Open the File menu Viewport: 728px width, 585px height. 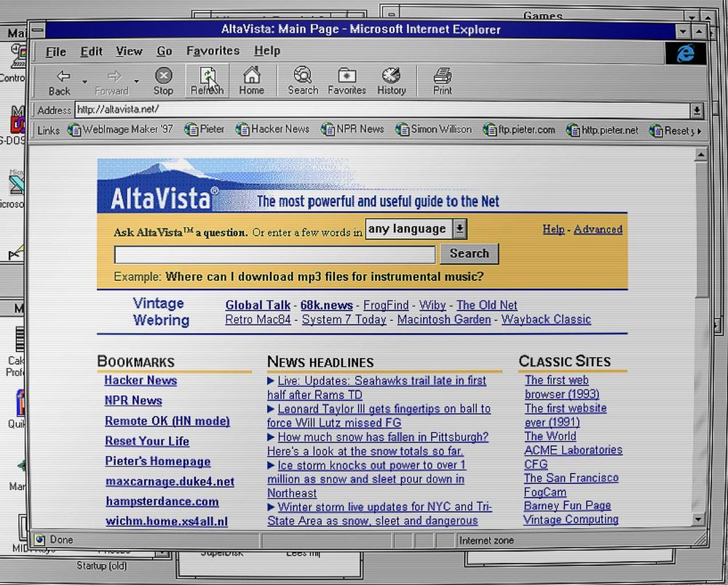pyautogui.click(x=56, y=52)
